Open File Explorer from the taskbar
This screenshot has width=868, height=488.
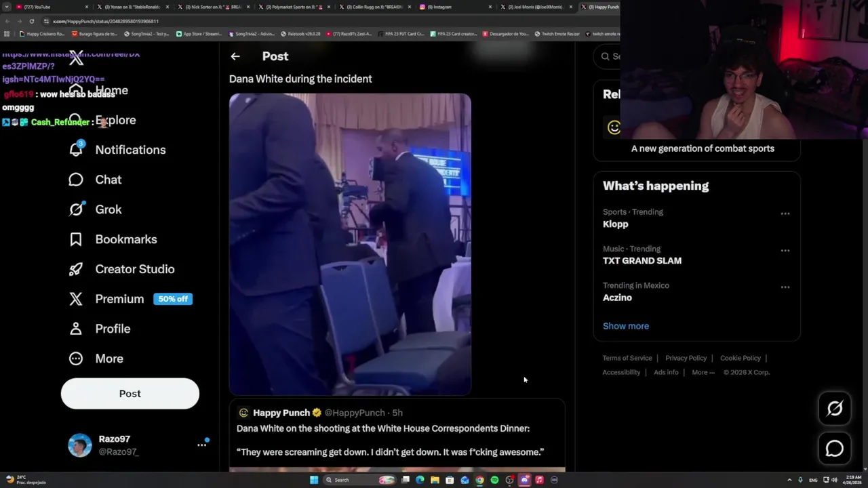[435, 480]
